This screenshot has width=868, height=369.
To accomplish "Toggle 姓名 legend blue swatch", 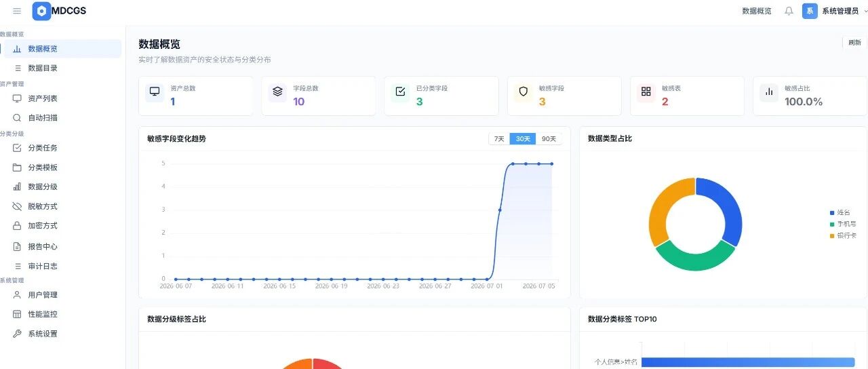I will (x=832, y=213).
